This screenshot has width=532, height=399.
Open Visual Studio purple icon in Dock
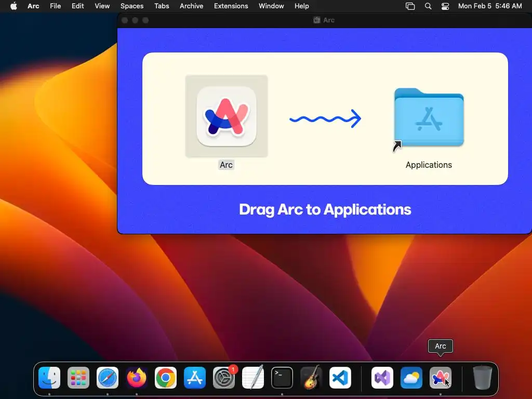(382, 378)
